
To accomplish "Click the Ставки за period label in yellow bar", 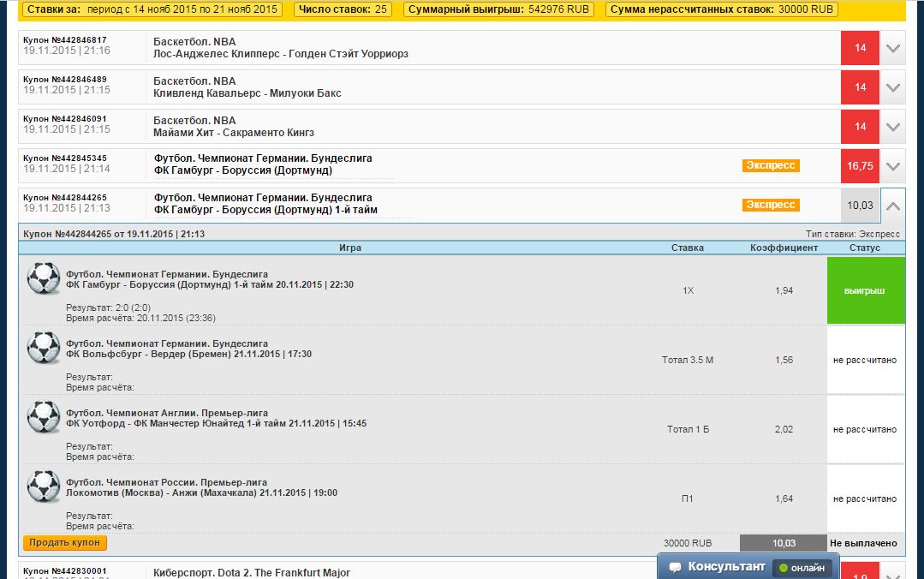I will tap(152, 9).
